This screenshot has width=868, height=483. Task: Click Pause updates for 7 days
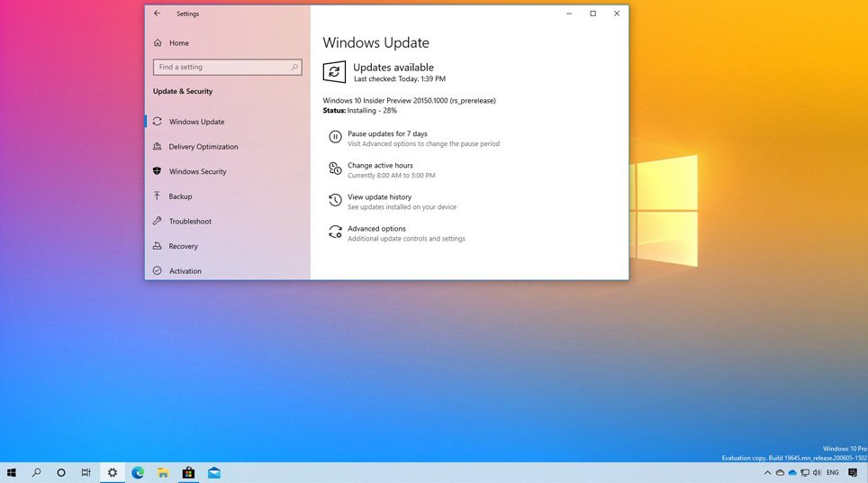click(387, 133)
